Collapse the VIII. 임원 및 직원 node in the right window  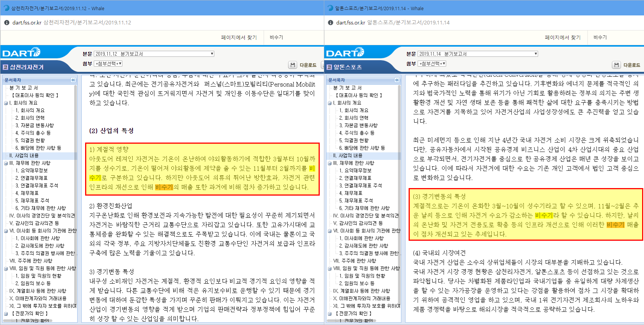point(330,269)
